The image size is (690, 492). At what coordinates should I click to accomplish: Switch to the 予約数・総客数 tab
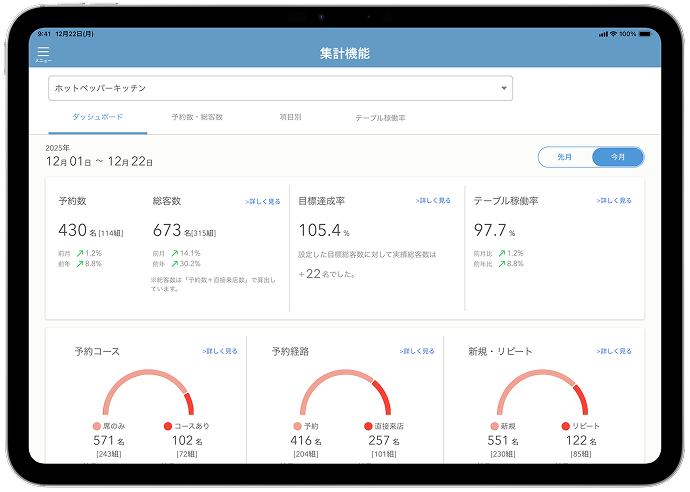pyautogui.click(x=197, y=117)
